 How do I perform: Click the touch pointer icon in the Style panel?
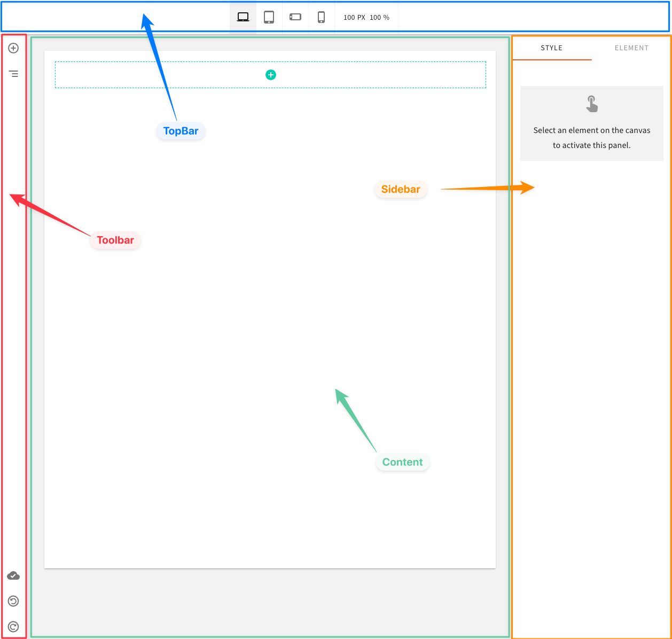coord(591,104)
